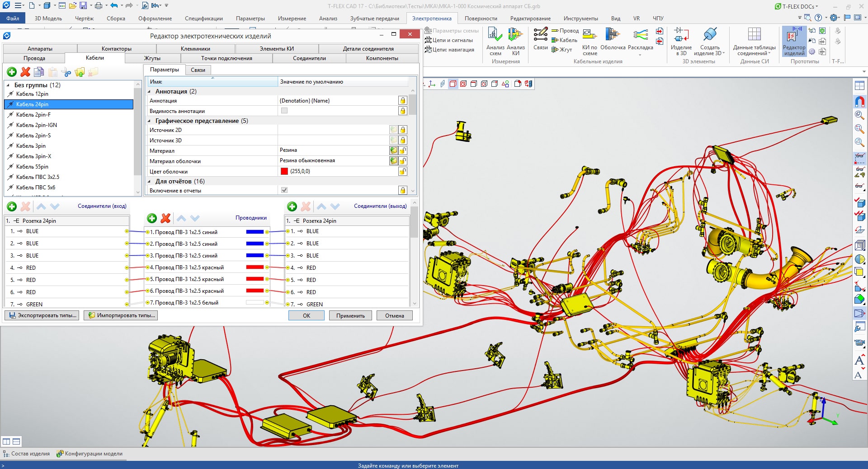The width and height of the screenshot is (868, 469).
Task: Toggle the open lock in Материал row
Action: click(x=403, y=150)
